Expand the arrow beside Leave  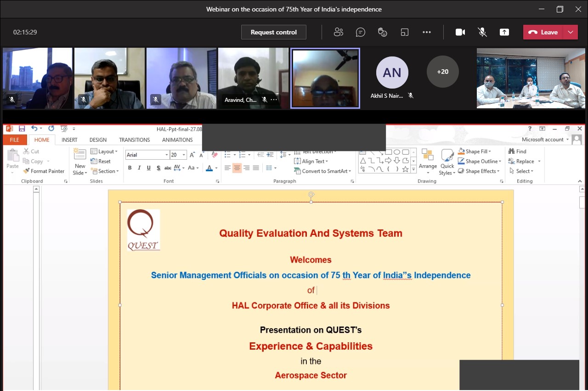pyautogui.click(x=571, y=32)
